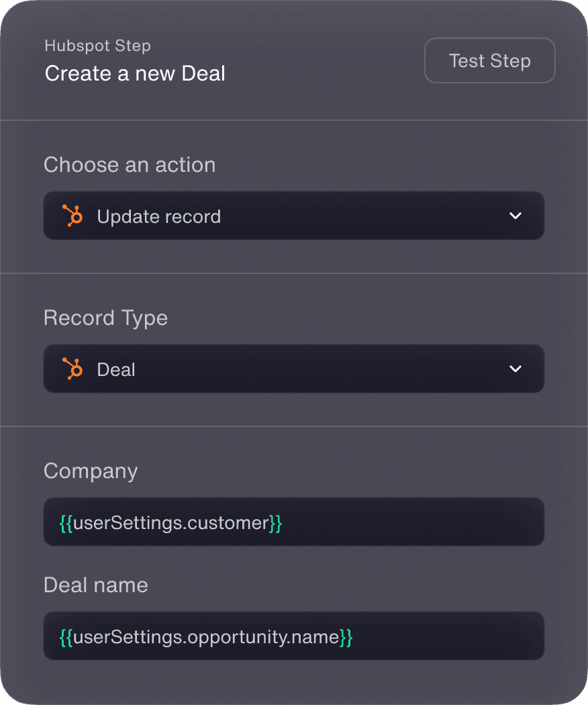588x705 pixels.
Task: Click HubSpot logo icon beside Update record
Action: 72,216
